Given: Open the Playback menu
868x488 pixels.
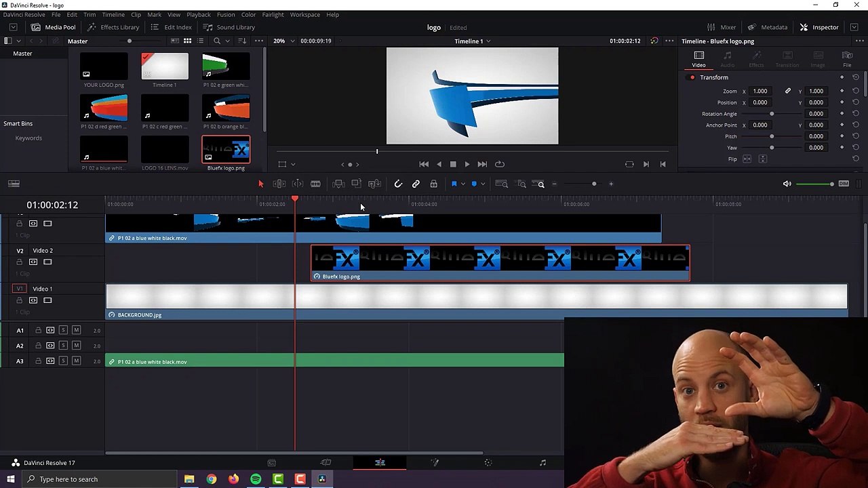Looking at the screenshot, I should tap(199, 14).
